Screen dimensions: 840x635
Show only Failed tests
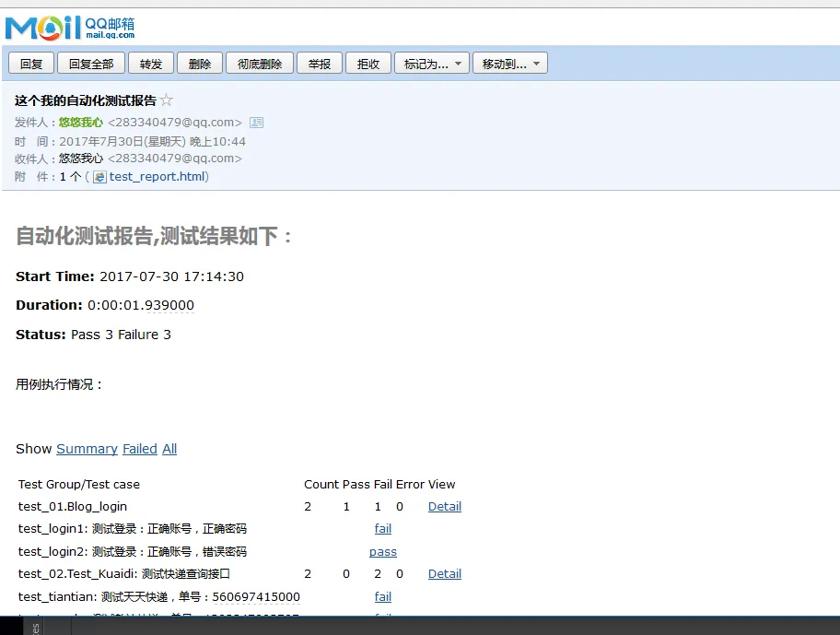click(140, 449)
